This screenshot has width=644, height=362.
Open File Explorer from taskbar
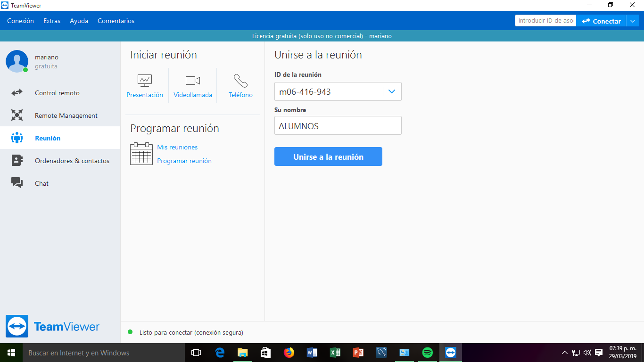pos(243,353)
